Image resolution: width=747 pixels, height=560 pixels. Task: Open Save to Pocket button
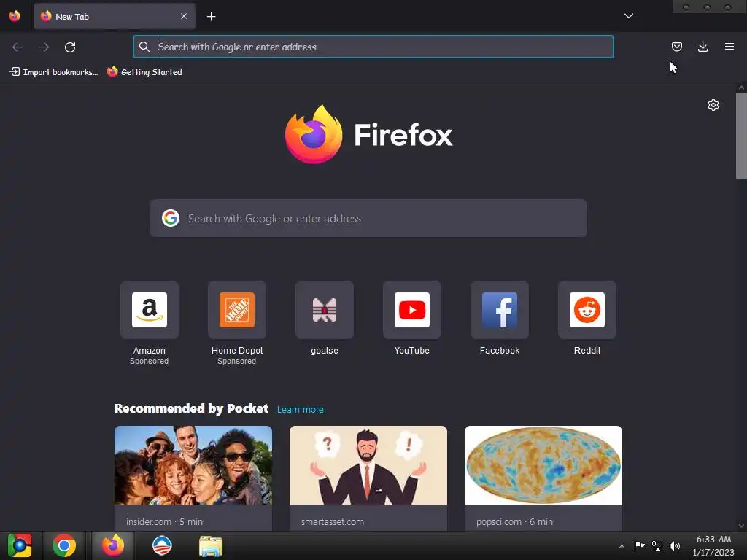pyautogui.click(x=676, y=47)
